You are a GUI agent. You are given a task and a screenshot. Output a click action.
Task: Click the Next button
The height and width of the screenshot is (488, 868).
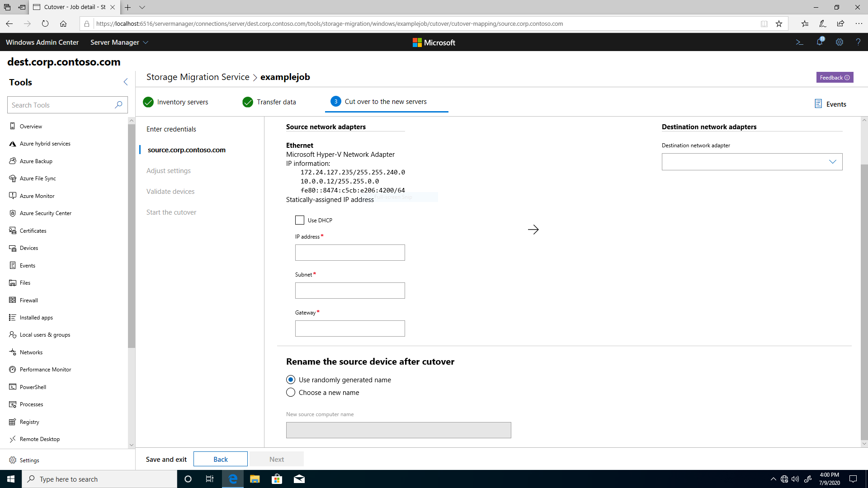(277, 459)
